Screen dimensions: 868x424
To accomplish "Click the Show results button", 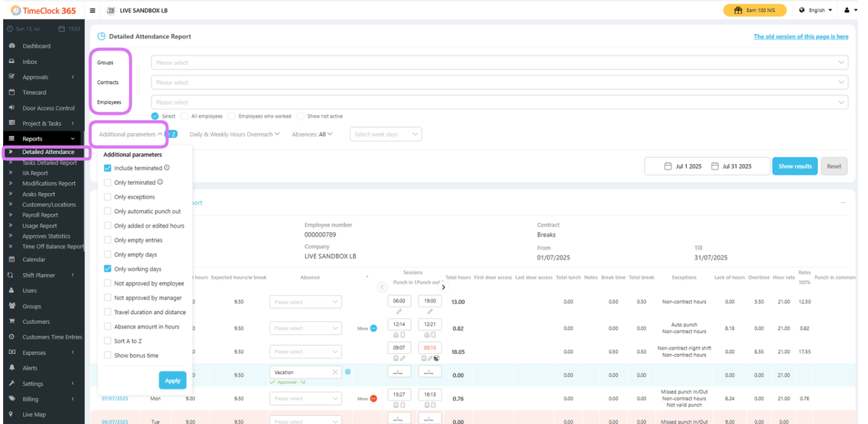I will 794,166.
